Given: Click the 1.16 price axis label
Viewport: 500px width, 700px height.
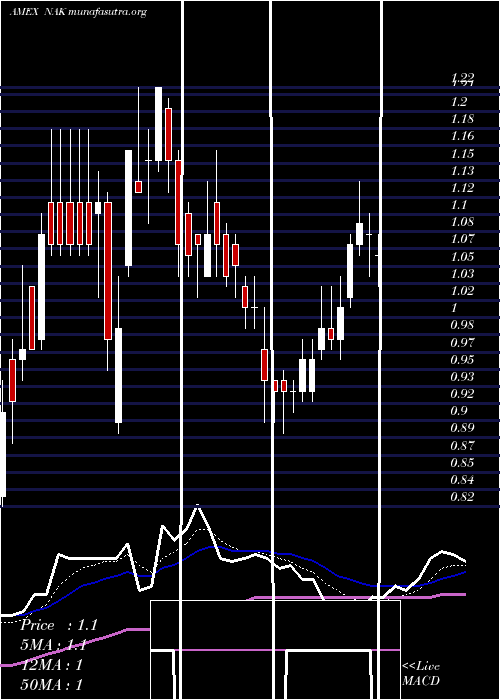Looking at the screenshot, I should (462, 136).
